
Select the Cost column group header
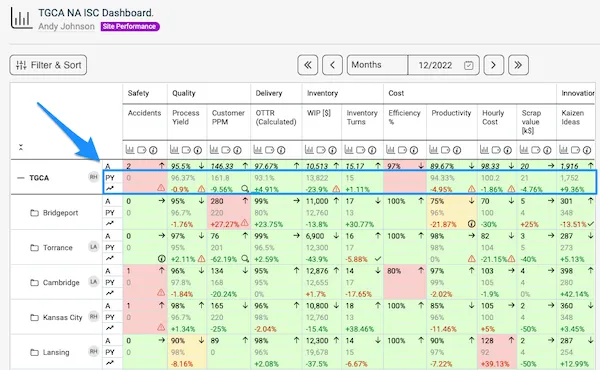click(396, 93)
